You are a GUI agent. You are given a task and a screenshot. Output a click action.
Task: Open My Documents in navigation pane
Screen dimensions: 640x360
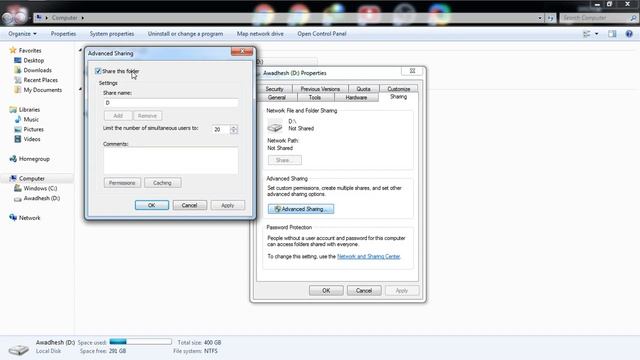[42, 90]
